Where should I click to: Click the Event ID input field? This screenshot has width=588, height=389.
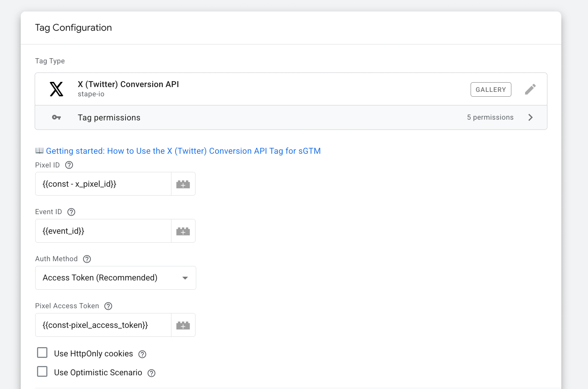pyautogui.click(x=103, y=231)
